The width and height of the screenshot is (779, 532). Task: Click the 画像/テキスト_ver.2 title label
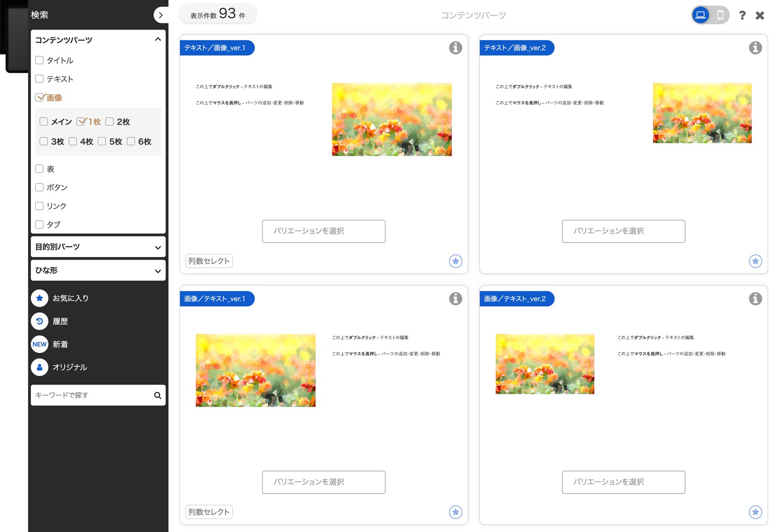click(516, 299)
